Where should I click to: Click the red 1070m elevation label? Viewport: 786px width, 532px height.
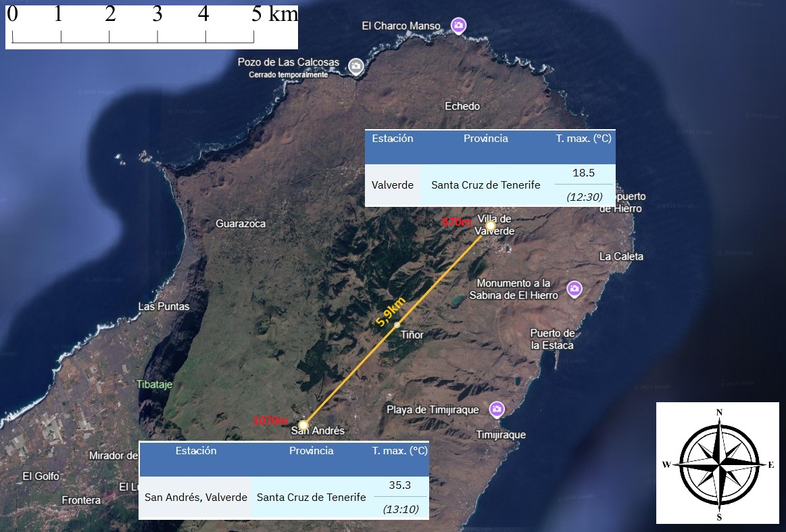[270, 420]
